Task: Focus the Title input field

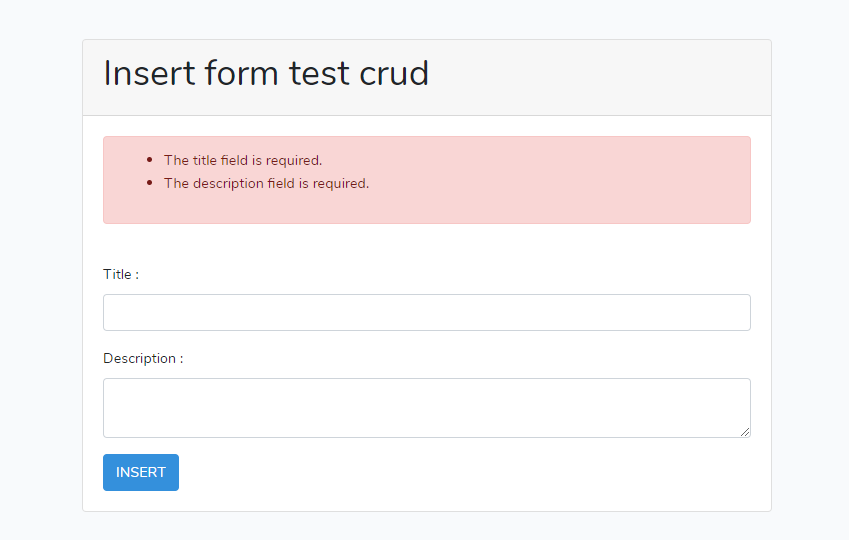Action: 426,312
